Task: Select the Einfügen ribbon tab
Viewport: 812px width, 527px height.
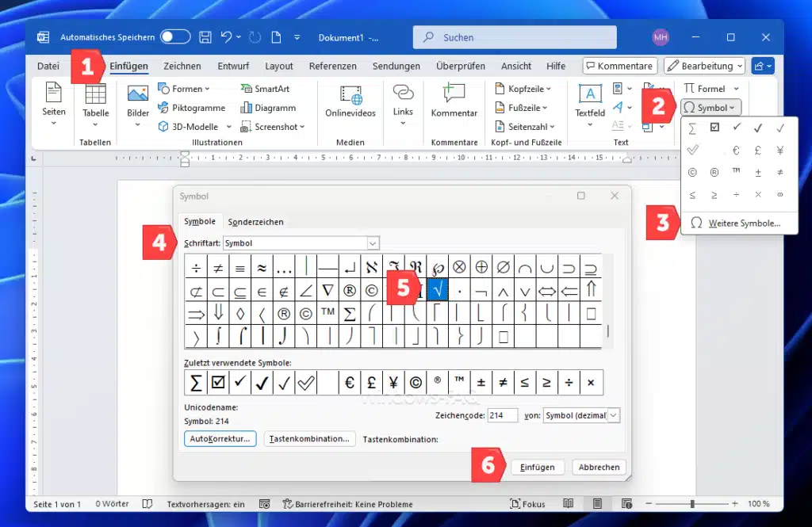Action: tap(129, 66)
